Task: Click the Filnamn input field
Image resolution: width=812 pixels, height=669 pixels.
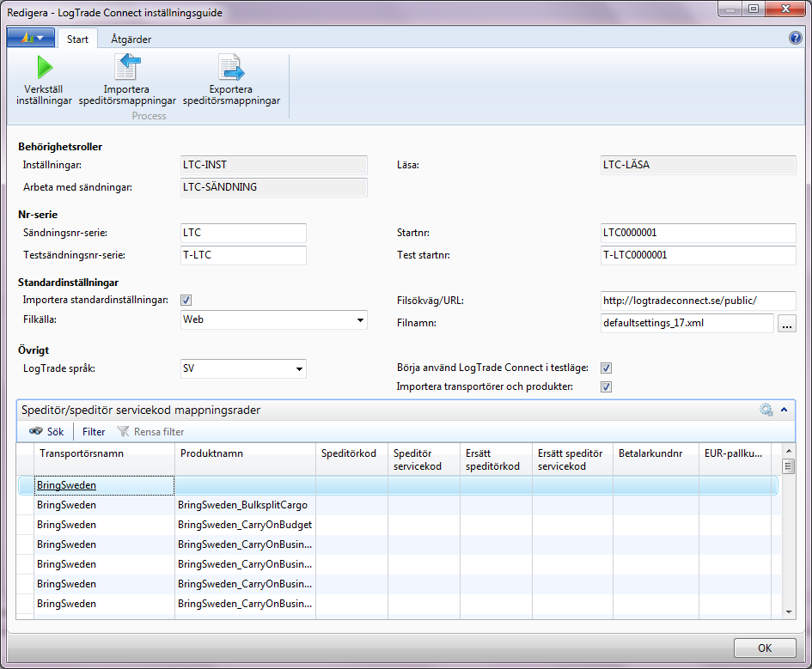Action: tap(687, 323)
